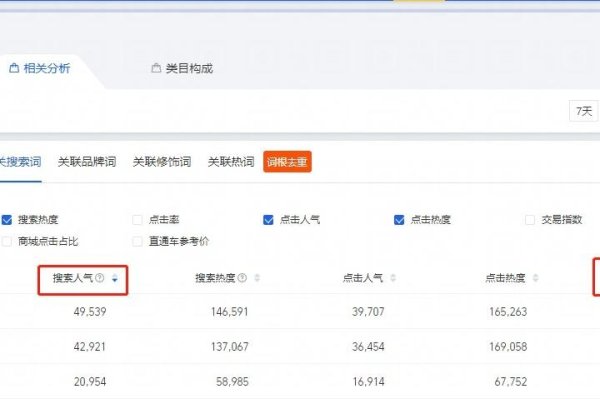This screenshot has width=600, height=400.
Task: Select the 点击人气 value 36,454
Action: (368, 347)
